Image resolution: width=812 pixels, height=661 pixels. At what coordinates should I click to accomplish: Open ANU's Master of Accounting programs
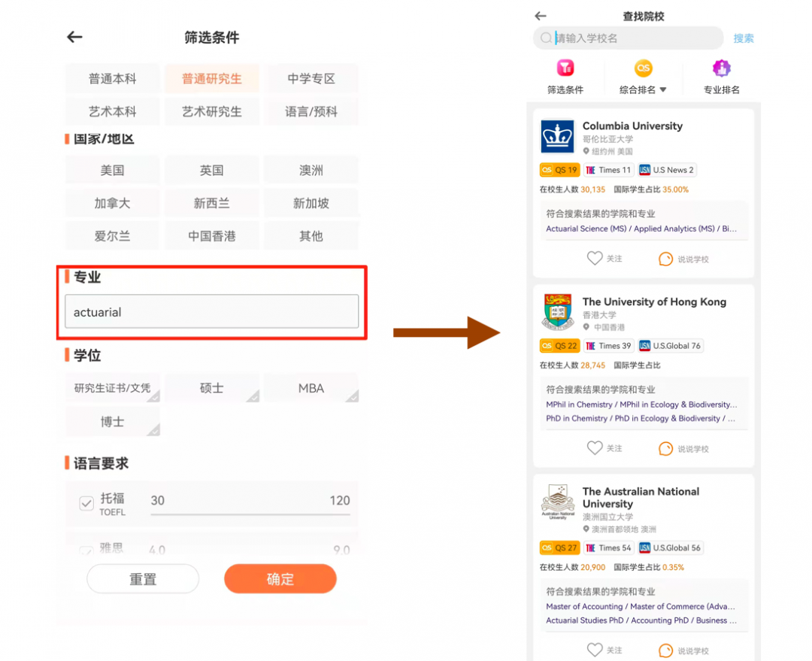coord(584,606)
